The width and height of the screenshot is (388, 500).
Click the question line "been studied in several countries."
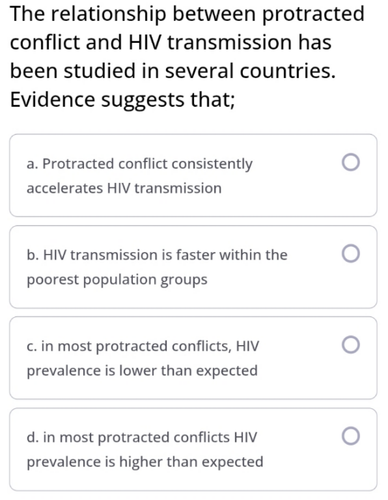(173, 71)
